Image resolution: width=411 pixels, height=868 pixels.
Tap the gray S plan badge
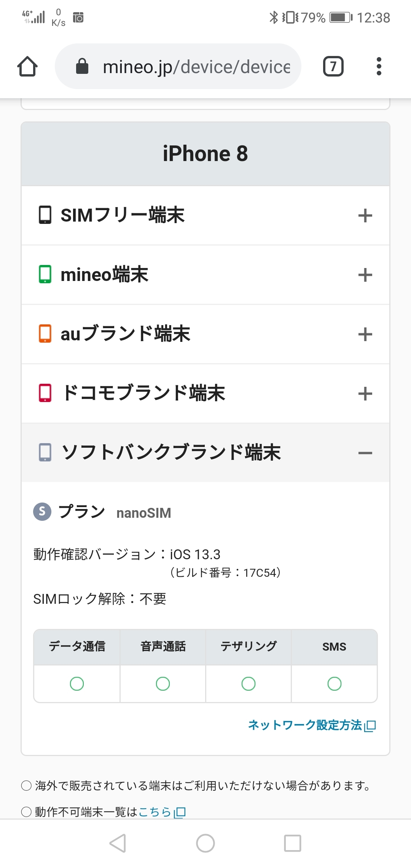[42, 511]
